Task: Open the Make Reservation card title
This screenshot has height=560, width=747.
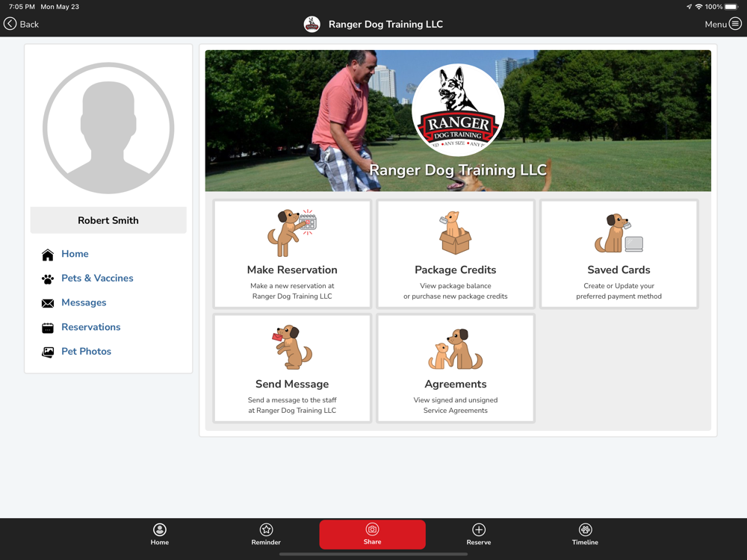Action: coord(292,270)
